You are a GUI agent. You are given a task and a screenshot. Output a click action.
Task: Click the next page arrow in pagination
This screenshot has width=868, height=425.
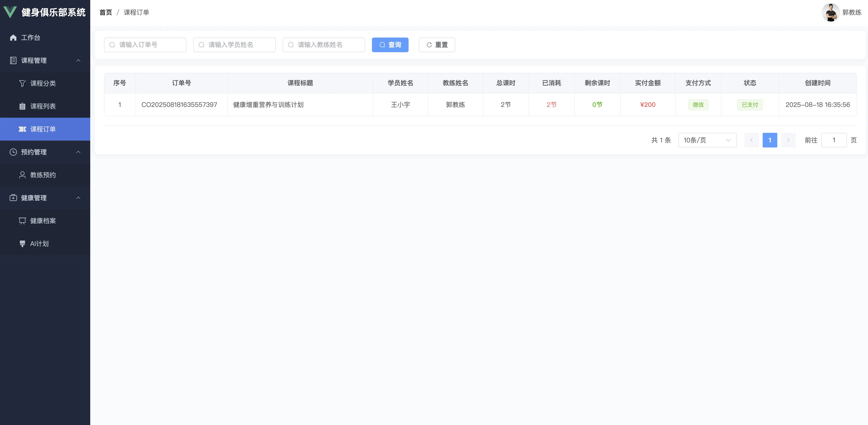[x=788, y=140]
